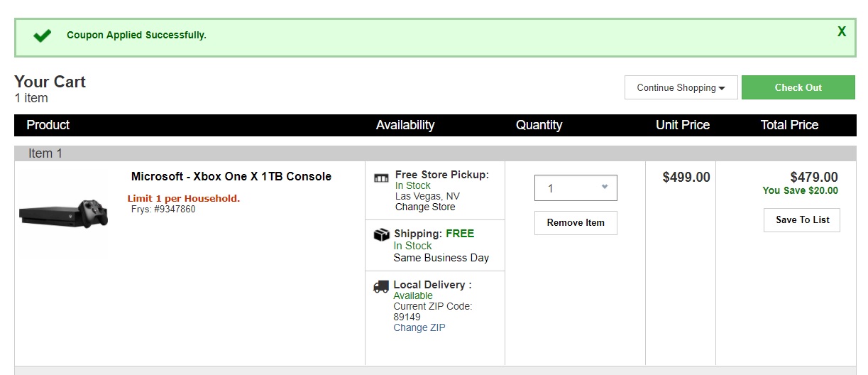The height and width of the screenshot is (375, 868).
Task: Click the Availability column header
Action: click(405, 125)
